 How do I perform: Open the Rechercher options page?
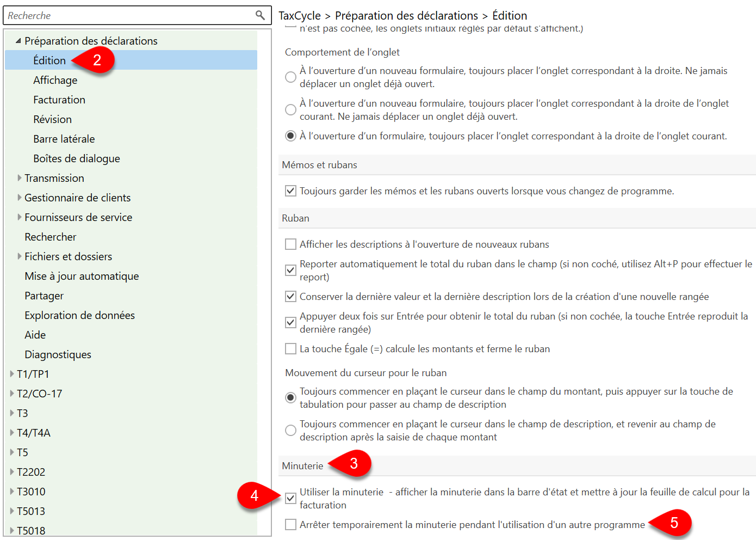coord(51,237)
